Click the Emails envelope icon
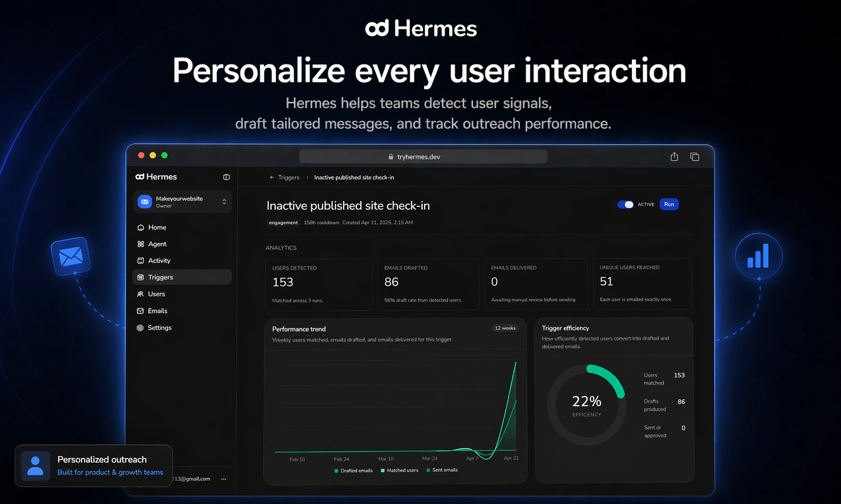This screenshot has height=504, width=841. point(140,311)
